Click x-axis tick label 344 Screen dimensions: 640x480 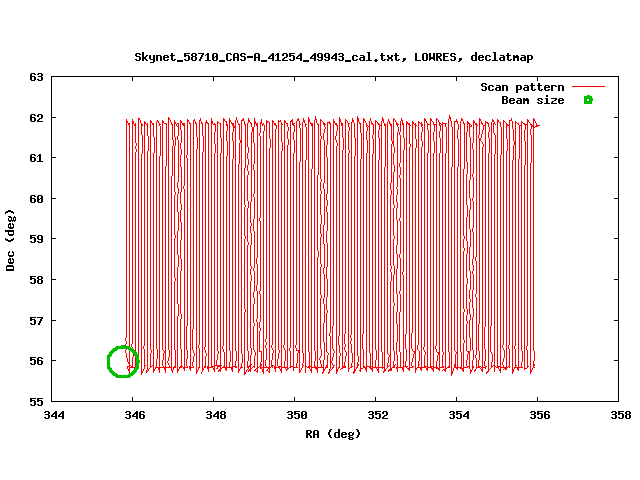click(54, 415)
